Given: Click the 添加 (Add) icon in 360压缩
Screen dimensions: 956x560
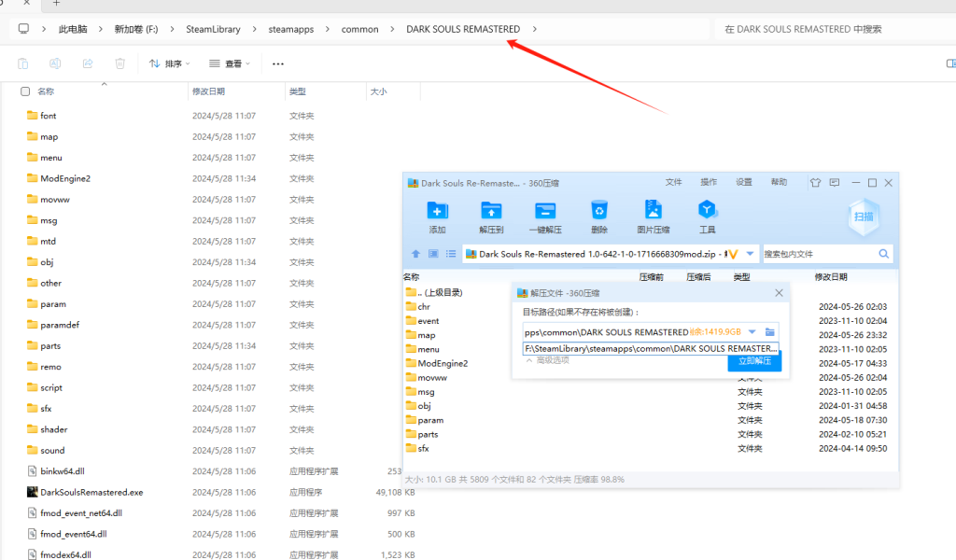Looking at the screenshot, I should click(437, 211).
